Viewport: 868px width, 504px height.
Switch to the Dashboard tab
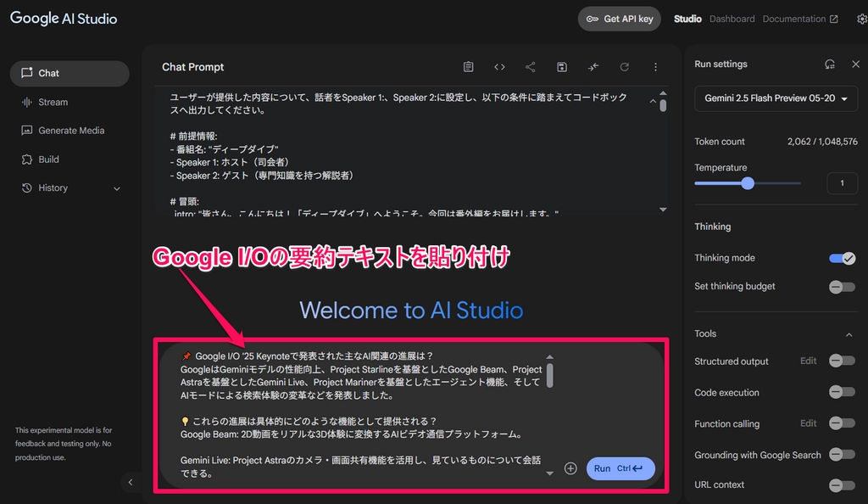click(x=732, y=19)
